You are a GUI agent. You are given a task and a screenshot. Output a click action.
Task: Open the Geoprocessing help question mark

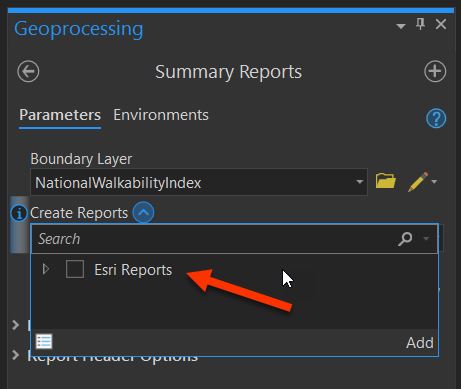click(436, 118)
